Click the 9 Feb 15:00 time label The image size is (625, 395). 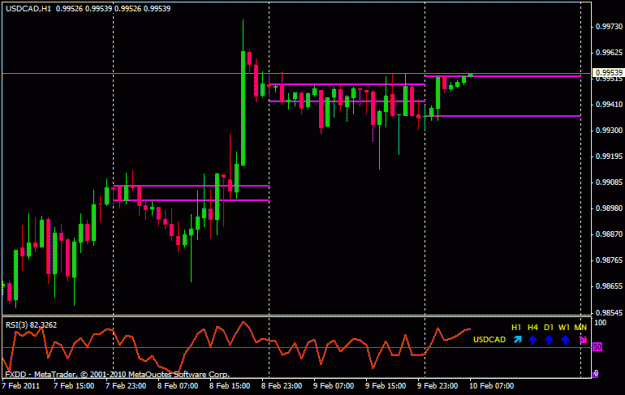385,386
